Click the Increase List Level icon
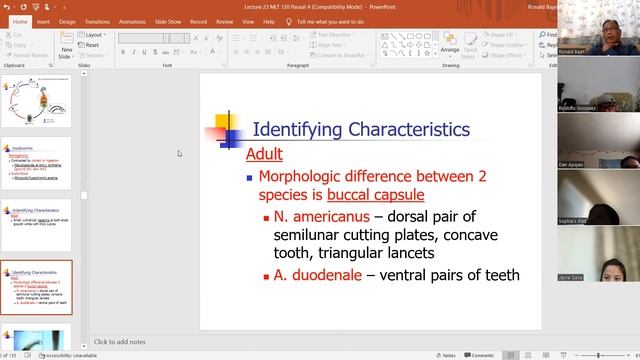Image resolution: width=640 pixels, height=360 pixels. [x=284, y=38]
